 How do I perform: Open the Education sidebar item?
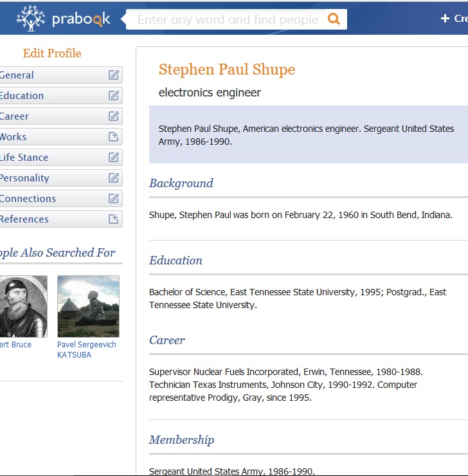(x=22, y=96)
